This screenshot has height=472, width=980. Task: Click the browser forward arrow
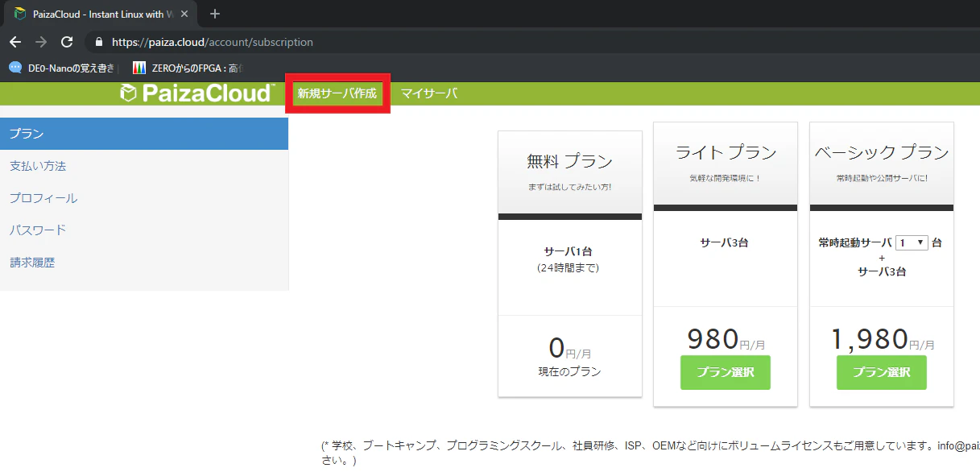click(41, 42)
